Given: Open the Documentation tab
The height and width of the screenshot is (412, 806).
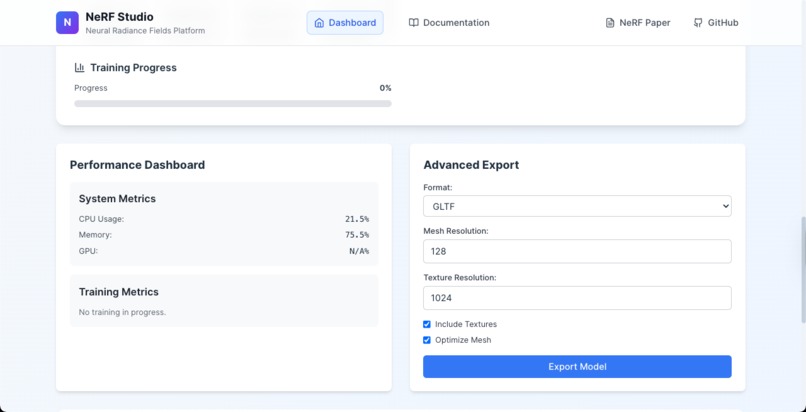Looking at the screenshot, I should pyautogui.click(x=449, y=23).
